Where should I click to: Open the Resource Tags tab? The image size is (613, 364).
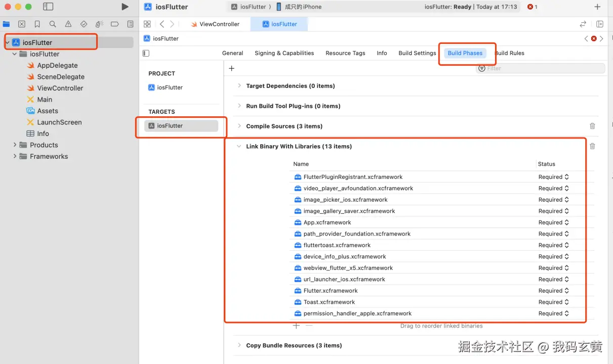coord(345,53)
